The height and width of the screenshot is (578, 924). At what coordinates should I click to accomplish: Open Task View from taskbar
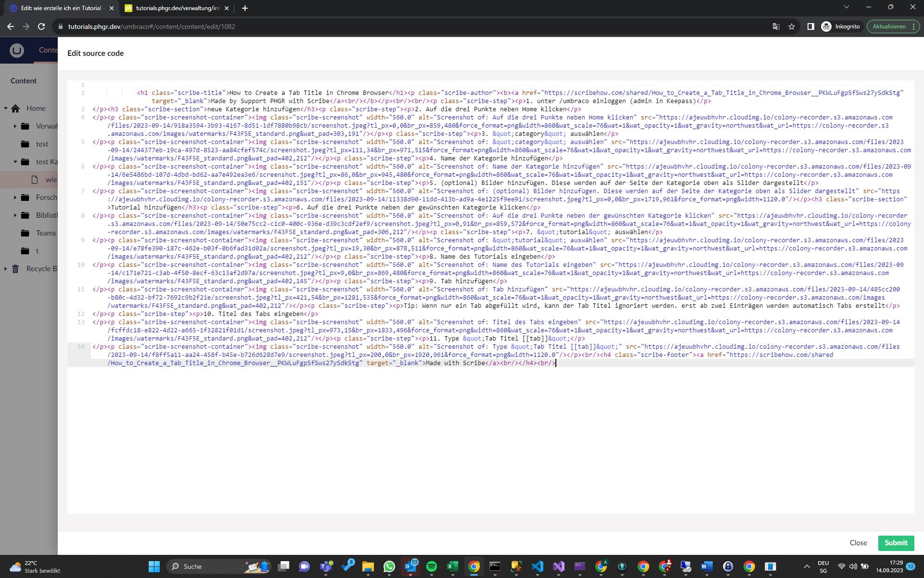coord(283,566)
